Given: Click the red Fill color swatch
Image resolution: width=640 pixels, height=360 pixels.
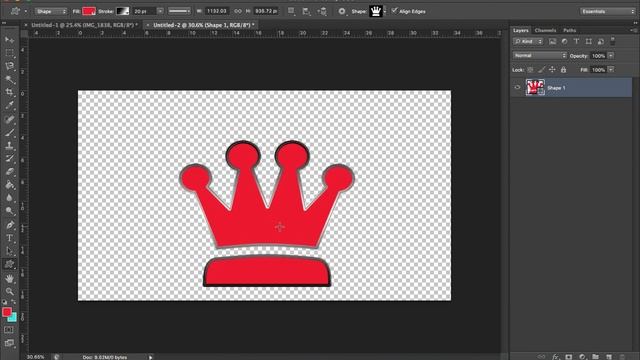Looking at the screenshot, I should 89,11.
